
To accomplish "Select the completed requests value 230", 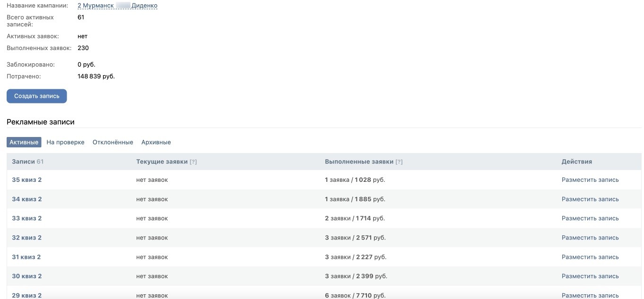I will [83, 48].
